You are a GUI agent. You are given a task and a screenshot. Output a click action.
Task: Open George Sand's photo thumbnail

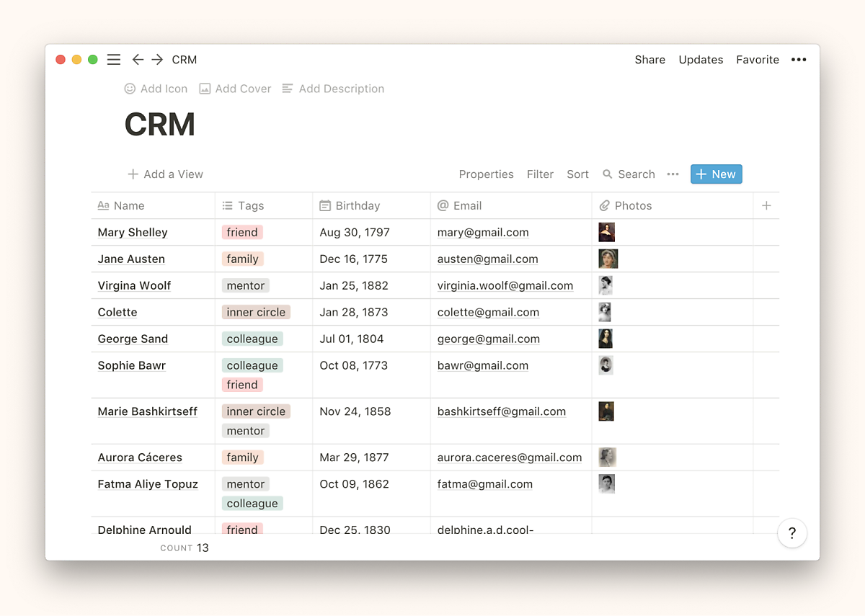pyautogui.click(x=605, y=339)
